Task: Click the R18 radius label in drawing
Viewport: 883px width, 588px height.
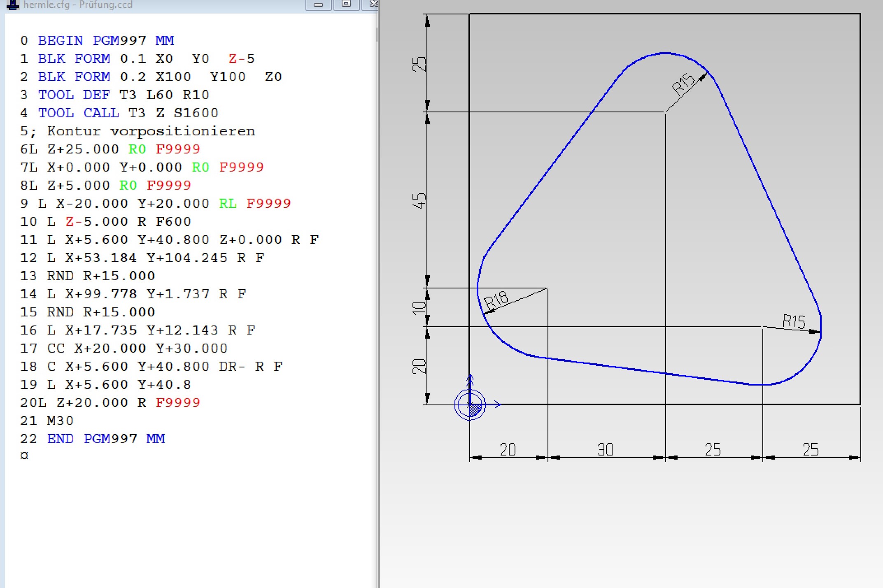Action: pyautogui.click(x=496, y=300)
